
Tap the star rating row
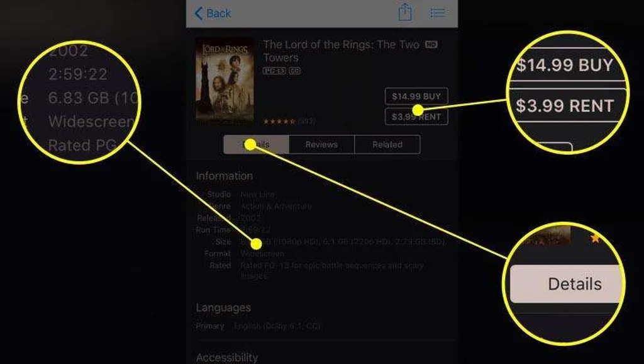pos(289,122)
